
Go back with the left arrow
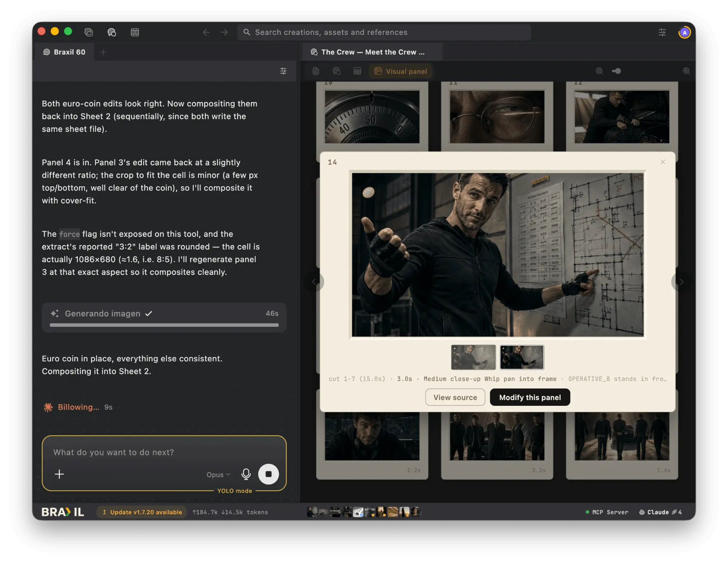(206, 32)
